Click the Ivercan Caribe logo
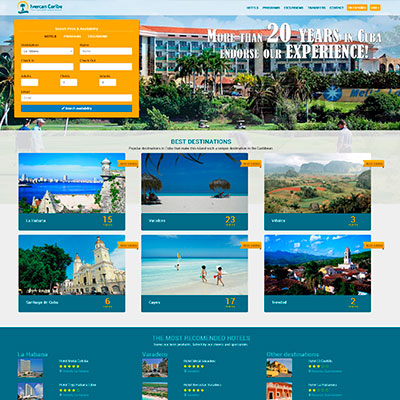Viewport: 400px width, 400px height. (40, 7)
